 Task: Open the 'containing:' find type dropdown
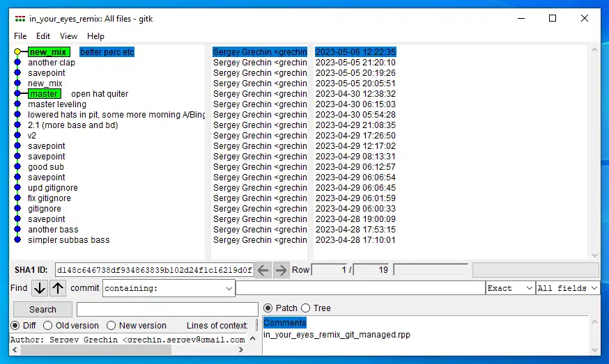click(169, 288)
